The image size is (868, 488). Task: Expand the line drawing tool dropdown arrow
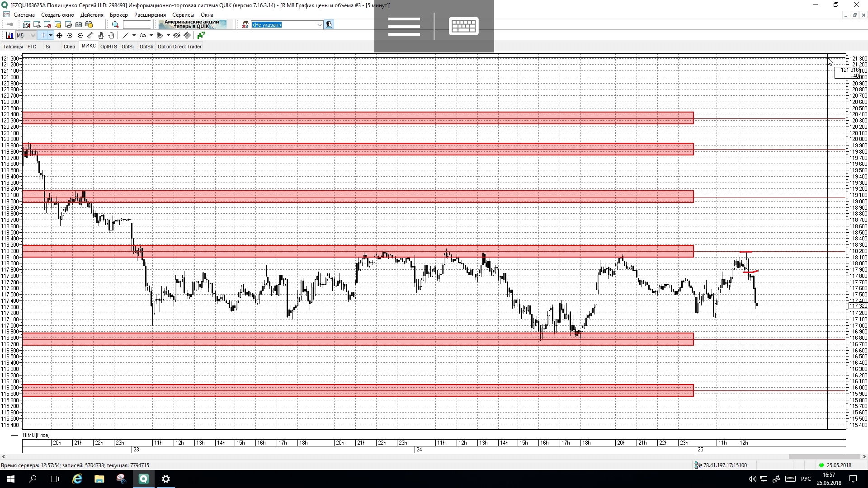click(134, 35)
